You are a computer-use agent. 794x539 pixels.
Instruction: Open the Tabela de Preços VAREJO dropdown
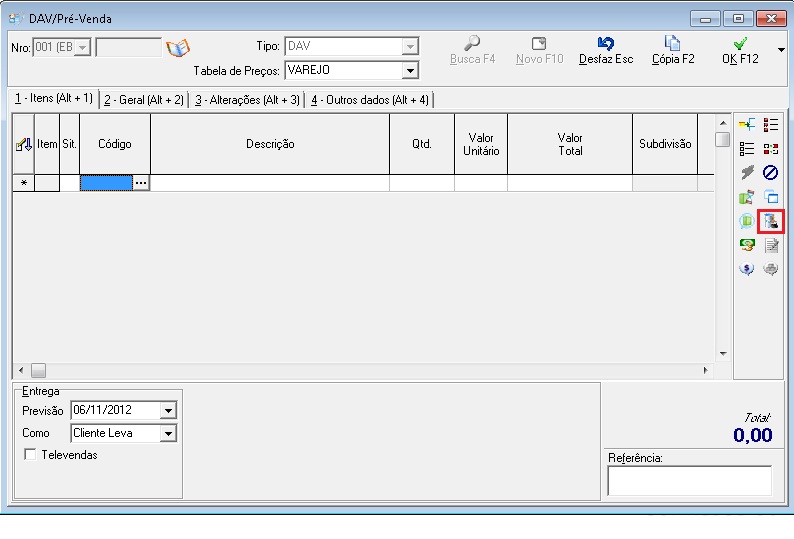(x=410, y=70)
